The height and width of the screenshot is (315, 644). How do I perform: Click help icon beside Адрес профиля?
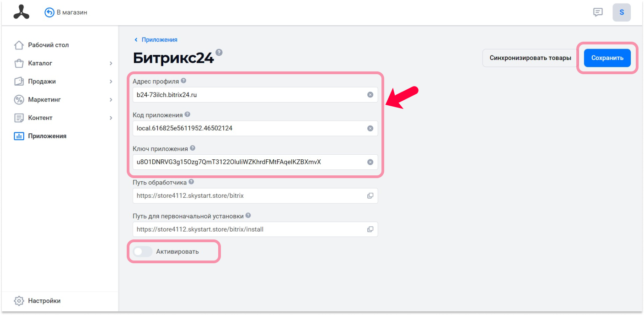tap(183, 81)
